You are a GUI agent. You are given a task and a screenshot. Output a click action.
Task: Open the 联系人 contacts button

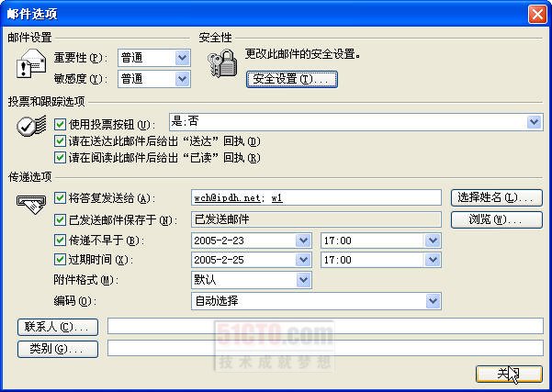pyautogui.click(x=57, y=326)
